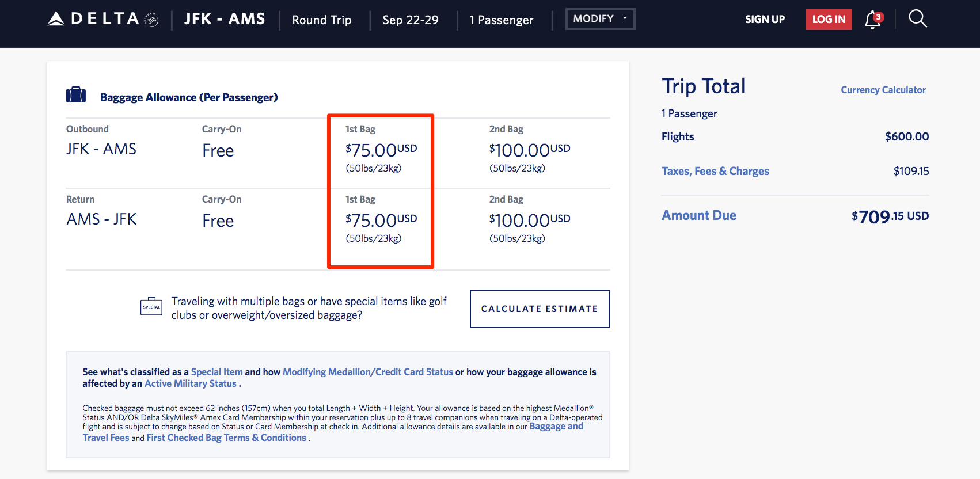
Task: Open First Checked Bag Terms & Conditions
Action: [x=226, y=438]
